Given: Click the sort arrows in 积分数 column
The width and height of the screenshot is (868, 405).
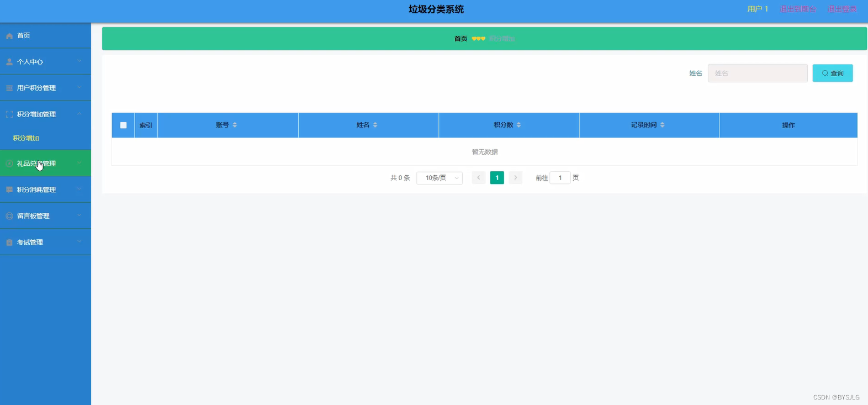Looking at the screenshot, I should [x=518, y=125].
